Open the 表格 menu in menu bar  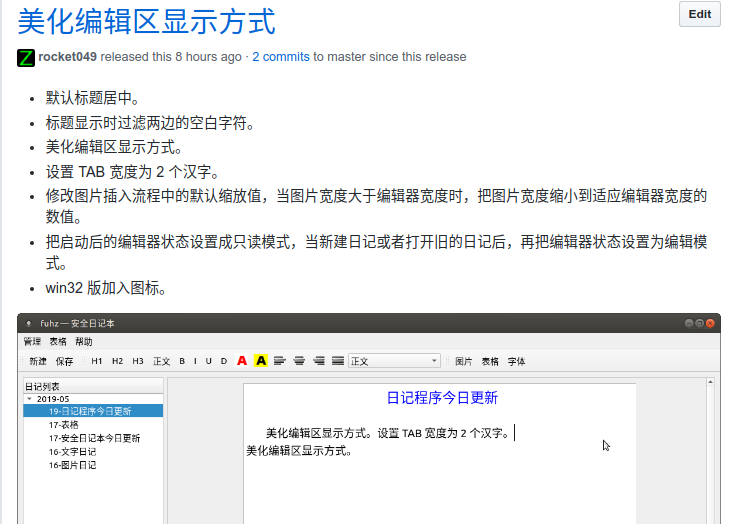(x=58, y=342)
